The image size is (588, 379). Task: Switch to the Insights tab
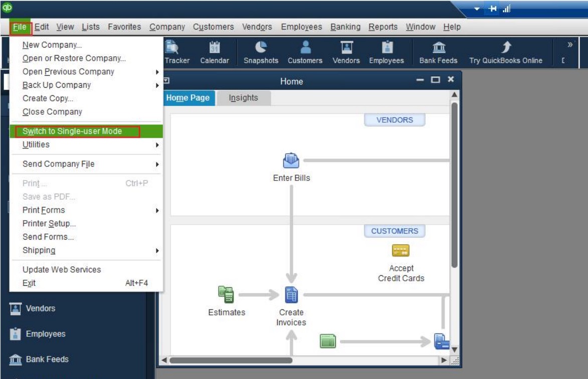243,98
